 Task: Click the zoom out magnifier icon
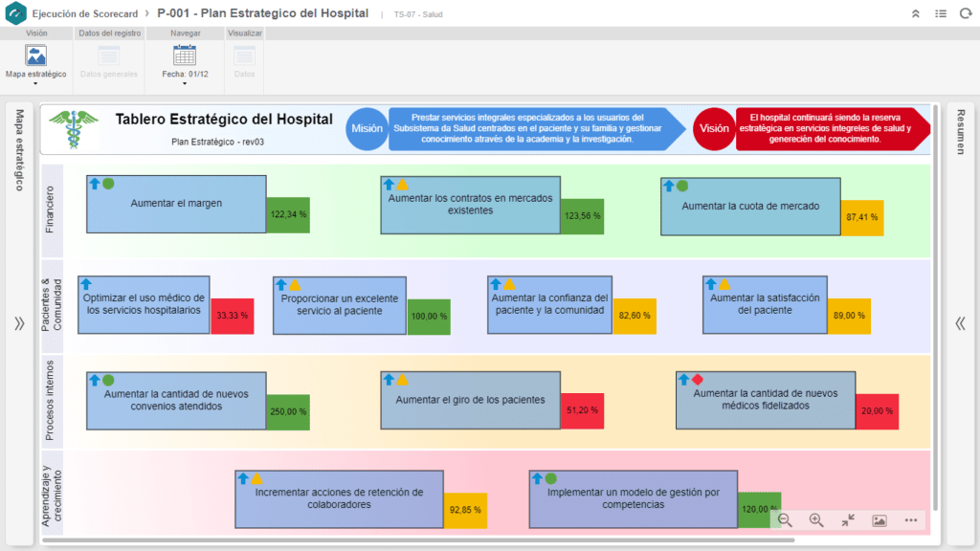(x=785, y=520)
